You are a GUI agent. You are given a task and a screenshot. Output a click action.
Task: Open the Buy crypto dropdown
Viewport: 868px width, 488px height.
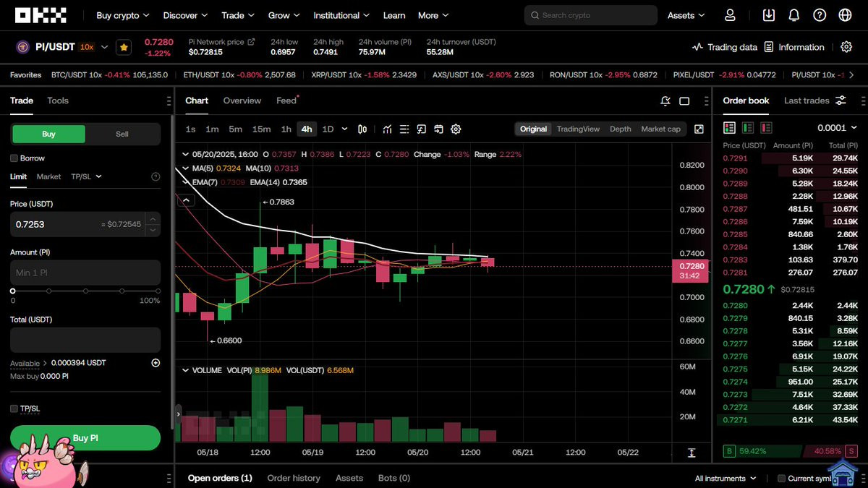tap(123, 15)
